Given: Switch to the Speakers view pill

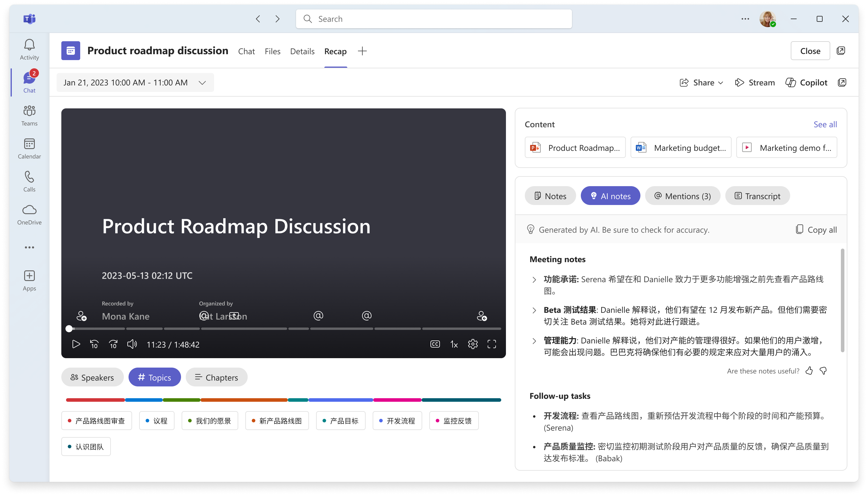Looking at the screenshot, I should (92, 377).
